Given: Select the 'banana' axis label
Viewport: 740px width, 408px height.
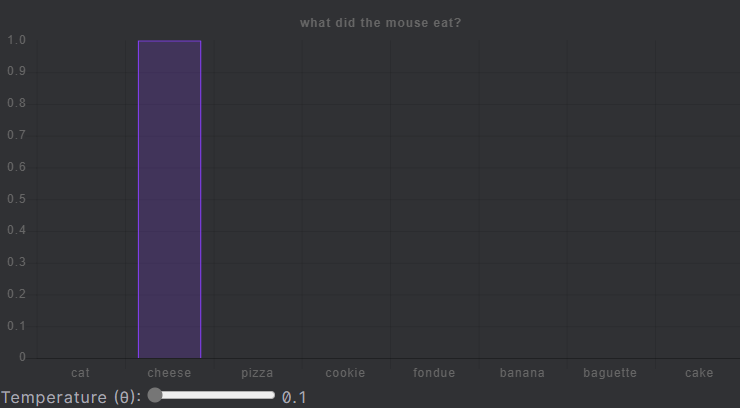Looking at the screenshot, I should [522, 373].
